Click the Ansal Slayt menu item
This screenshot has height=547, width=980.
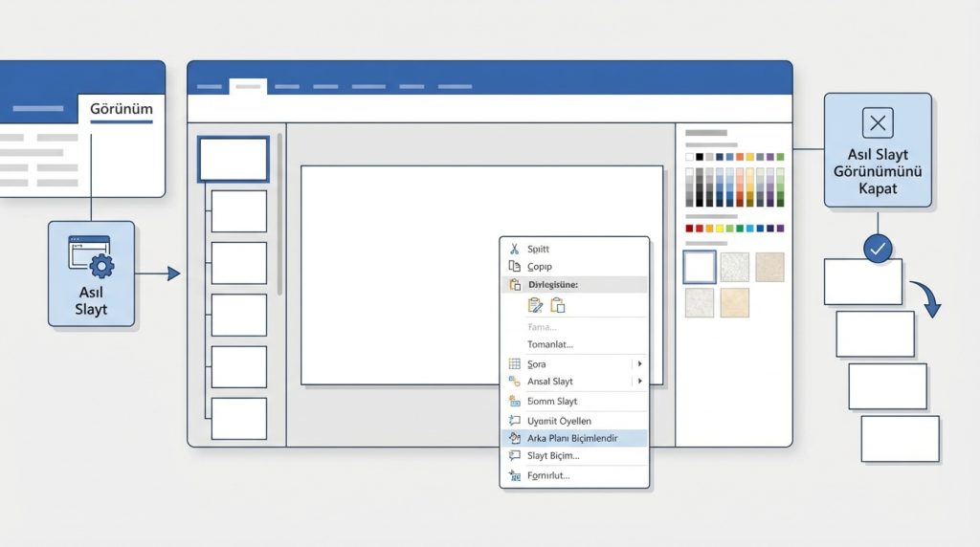tap(574, 381)
